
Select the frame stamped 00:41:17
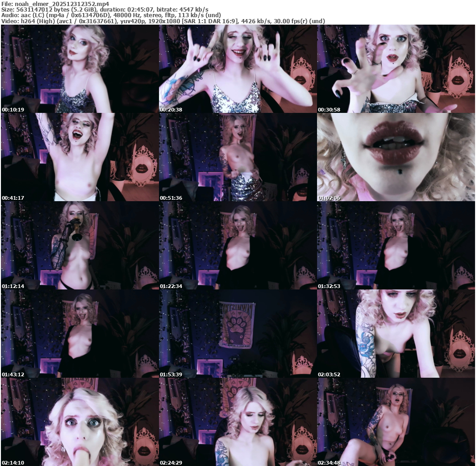(x=80, y=157)
